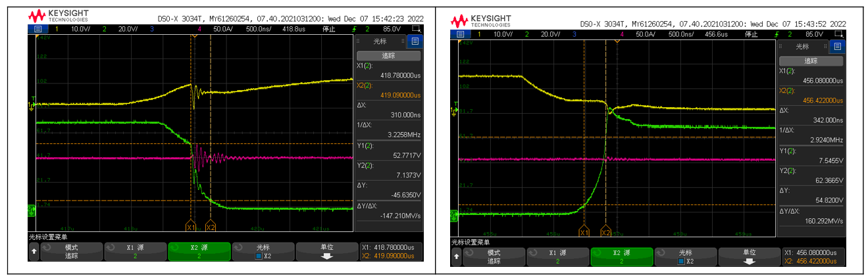Open the main menu icon on left oscilloscope
868x280 pixels.
tap(38, 29)
